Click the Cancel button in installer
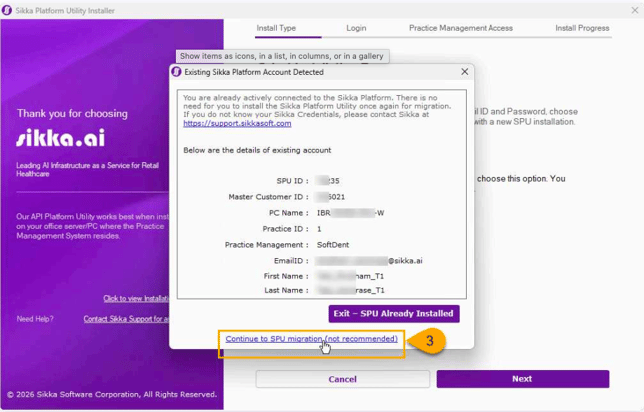 343,379
